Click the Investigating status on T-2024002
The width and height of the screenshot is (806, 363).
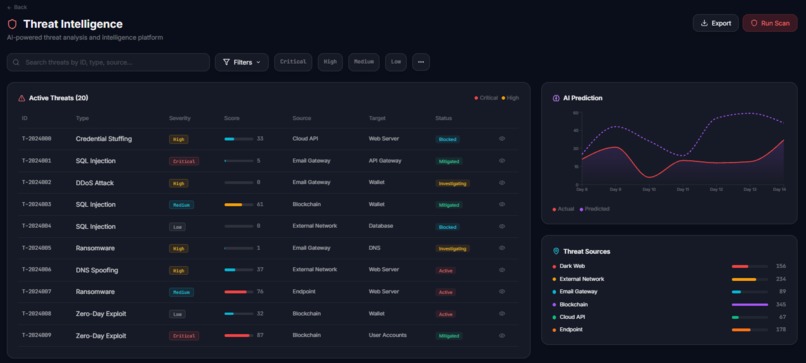click(452, 183)
